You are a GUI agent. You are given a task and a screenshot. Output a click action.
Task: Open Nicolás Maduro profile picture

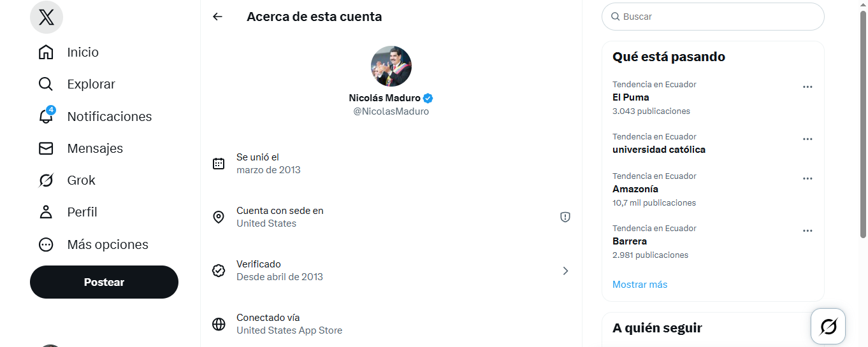click(x=391, y=66)
